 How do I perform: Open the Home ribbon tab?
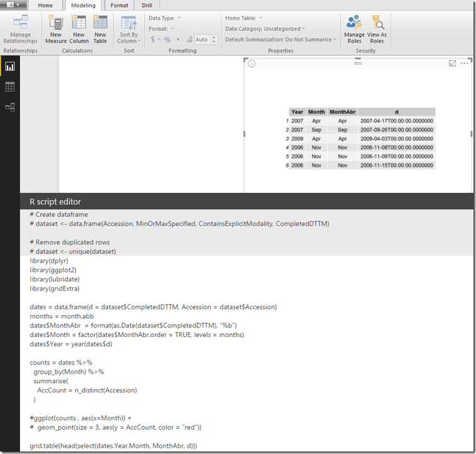tap(45, 5)
